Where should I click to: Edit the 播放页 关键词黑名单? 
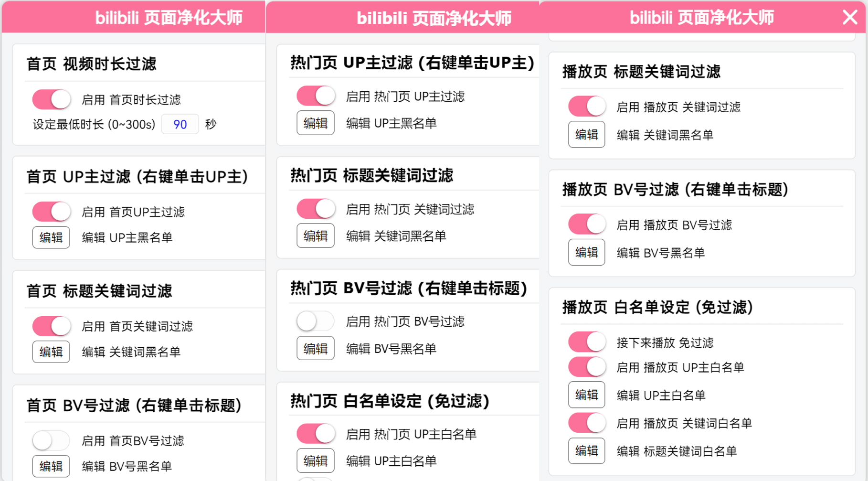click(587, 135)
